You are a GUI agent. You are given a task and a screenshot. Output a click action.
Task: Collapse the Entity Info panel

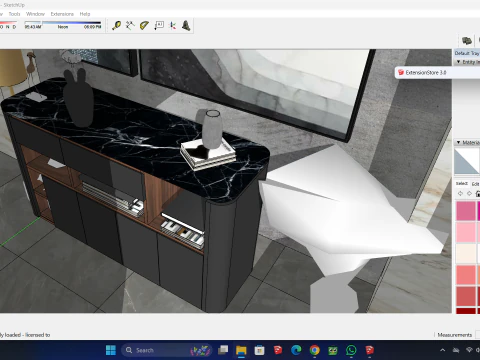click(458, 62)
